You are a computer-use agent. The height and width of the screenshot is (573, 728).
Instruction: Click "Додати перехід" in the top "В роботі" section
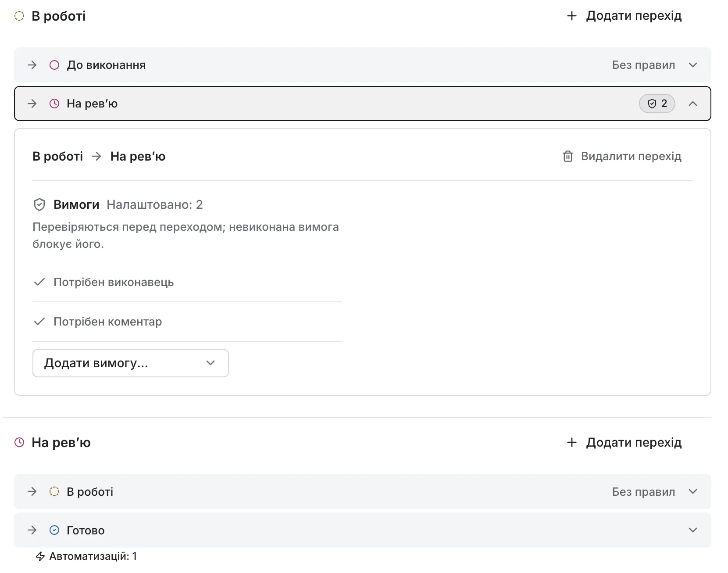[x=624, y=16]
